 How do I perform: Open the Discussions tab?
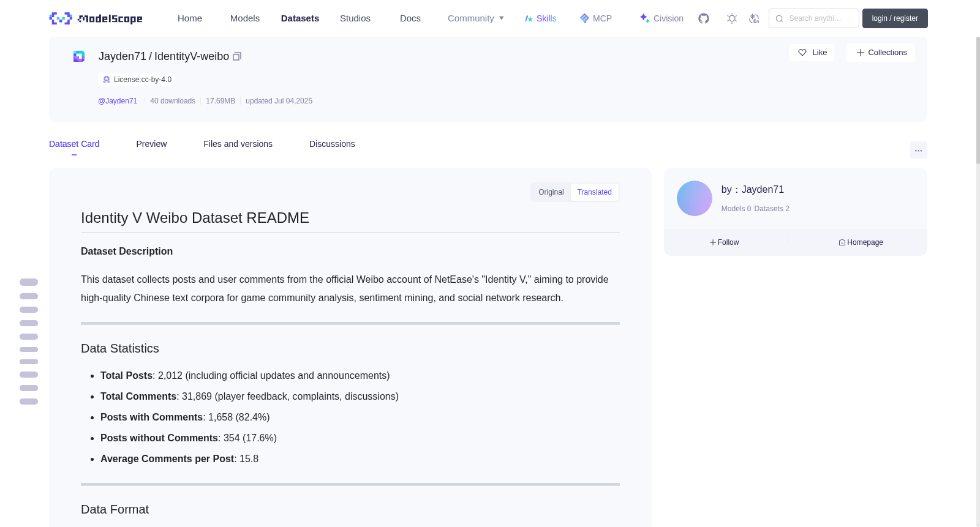(x=332, y=144)
